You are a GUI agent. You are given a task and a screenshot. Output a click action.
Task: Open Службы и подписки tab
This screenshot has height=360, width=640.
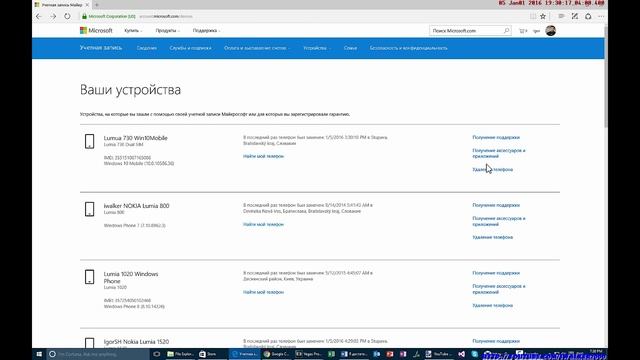click(x=190, y=48)
